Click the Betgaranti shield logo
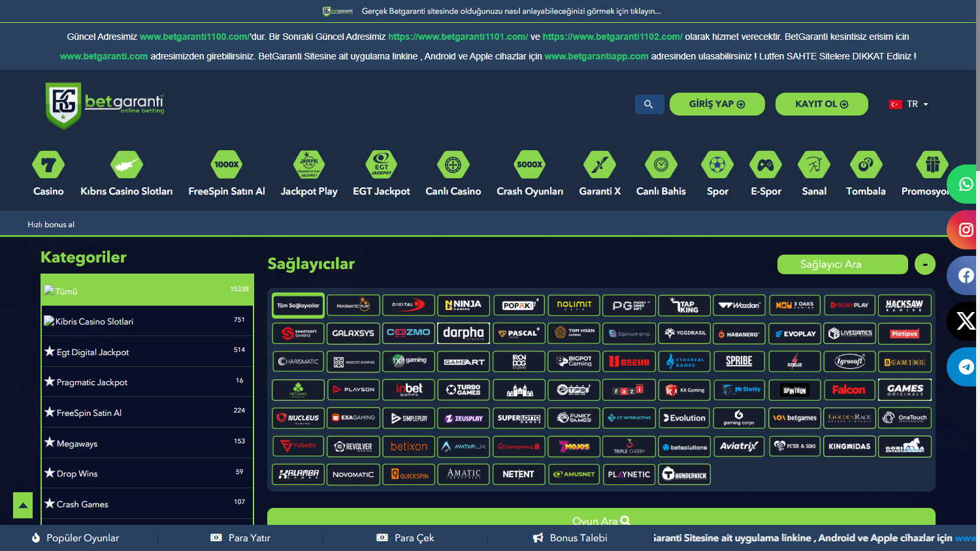Viewport: 980px width, 551px height. point(63,104)
